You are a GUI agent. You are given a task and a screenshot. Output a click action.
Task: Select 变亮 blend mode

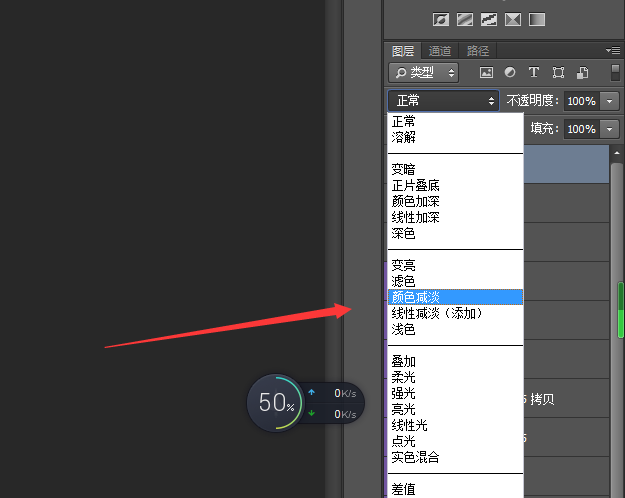click(455, 265)
